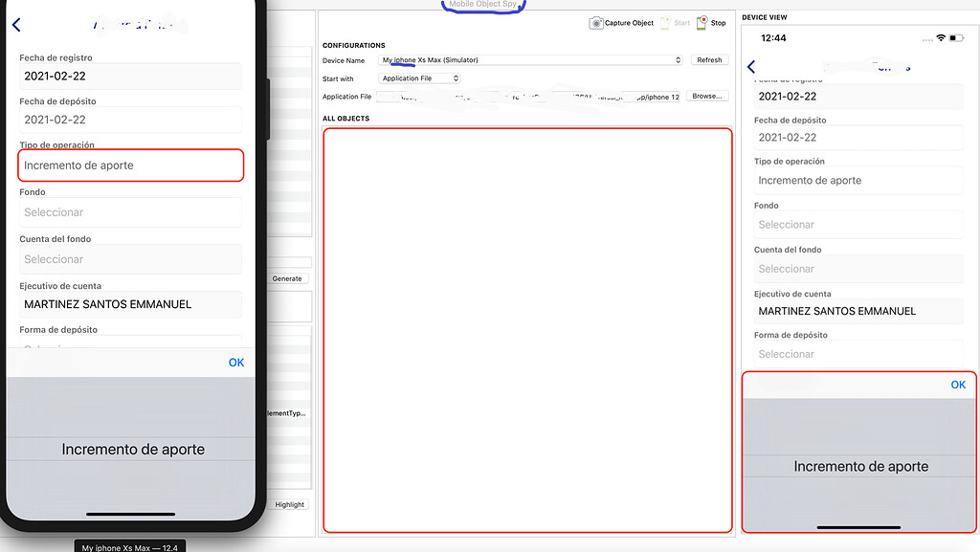Image resolution: width=980 pixels, height=552 pixels.
Task: Tap the Tipo de operación field in simulator
Action: 130,166
